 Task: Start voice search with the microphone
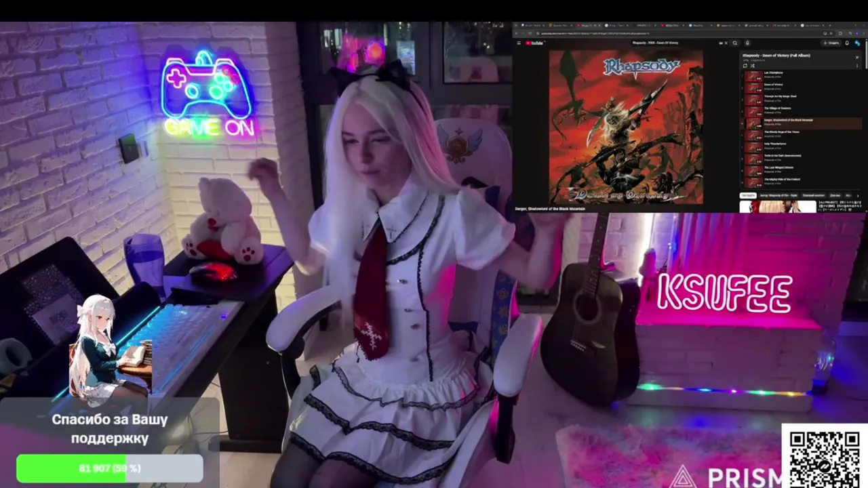(x=747, y=43)
